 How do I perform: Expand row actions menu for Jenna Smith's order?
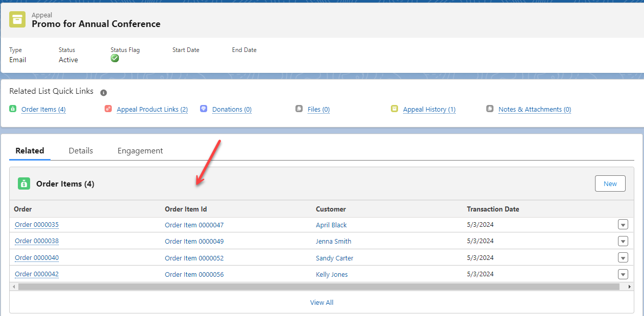[x=623, y=241]
